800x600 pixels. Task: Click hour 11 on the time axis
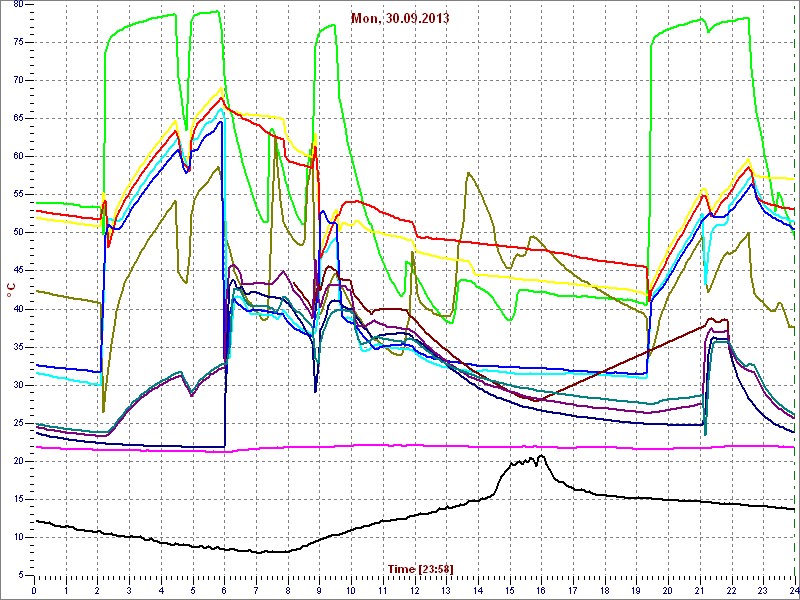383,590
